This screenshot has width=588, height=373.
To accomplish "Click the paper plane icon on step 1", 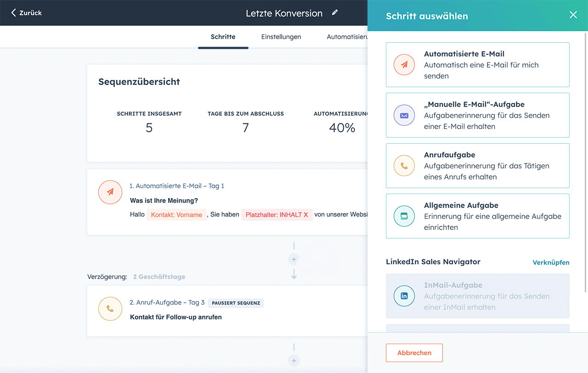I will (x=110, y=192).
